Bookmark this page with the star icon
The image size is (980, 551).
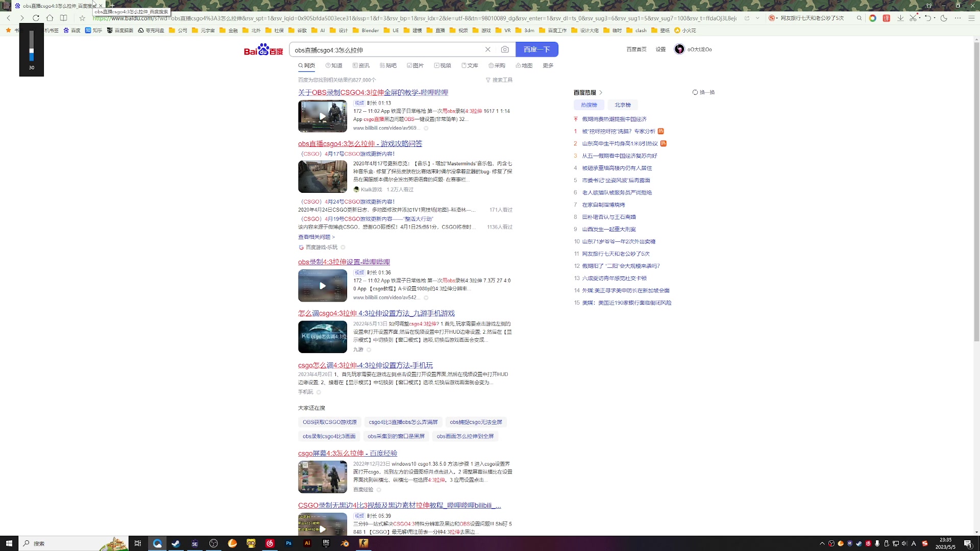(82, 18)
